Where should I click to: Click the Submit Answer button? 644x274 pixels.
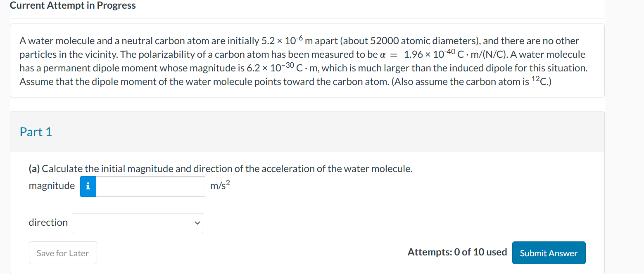point(549,253)
